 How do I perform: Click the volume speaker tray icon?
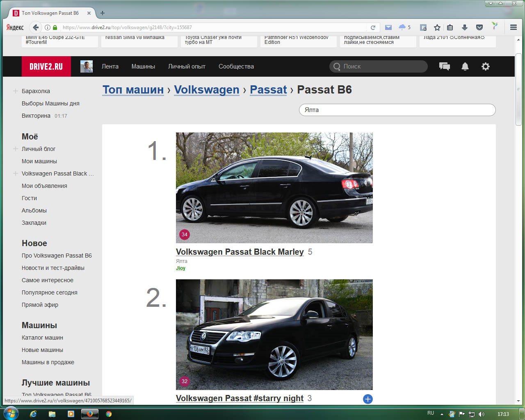point(482,414)
